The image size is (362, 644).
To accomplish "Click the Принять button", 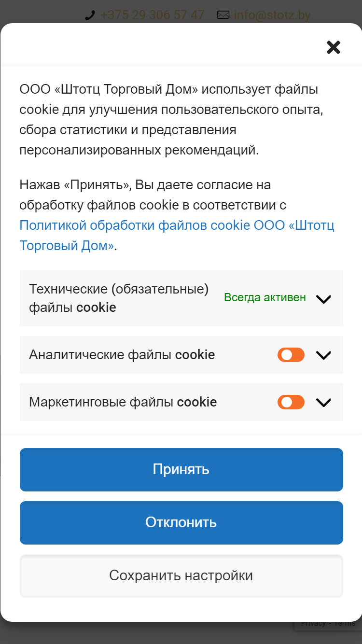I will (181, 470).
